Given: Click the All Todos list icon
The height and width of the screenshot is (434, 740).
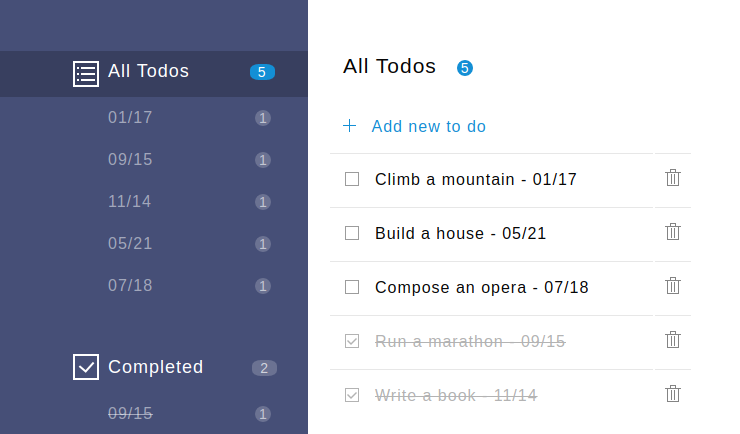Looking at the screenshot, I should pos(86,73).
